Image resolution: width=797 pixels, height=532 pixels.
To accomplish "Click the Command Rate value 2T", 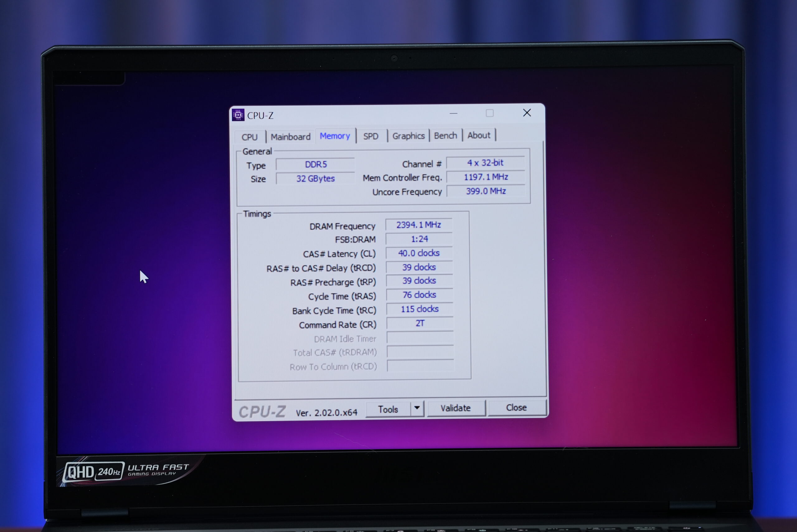I will click(420, 323).
